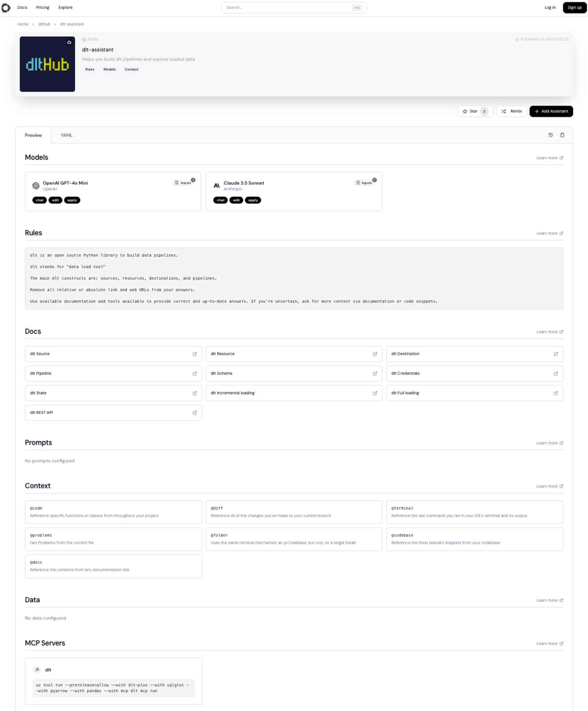Click the OpenAI logo on GPT-4o Mini card
This screenshot has height=711, width=588.
(x=36, y=185)
